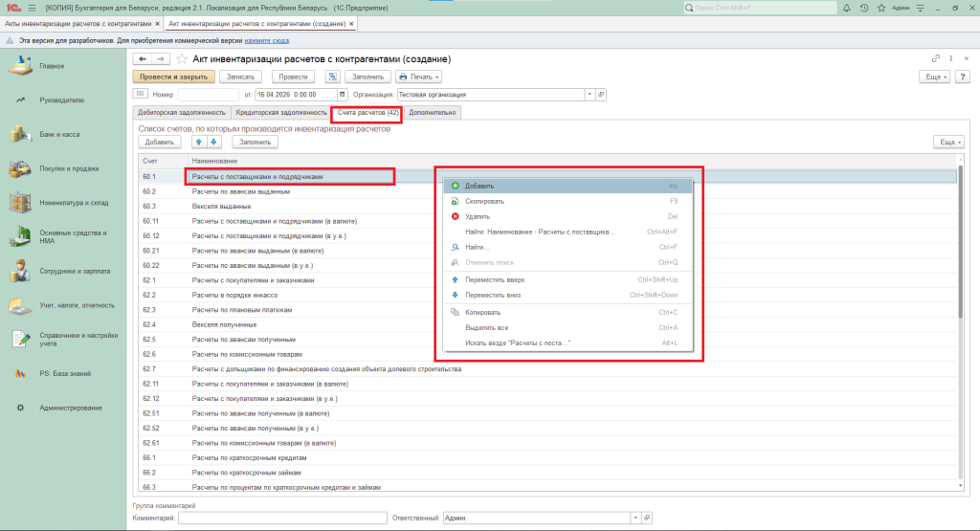
Task: Choose Скопировать from context menu
Action: (484, 201)
